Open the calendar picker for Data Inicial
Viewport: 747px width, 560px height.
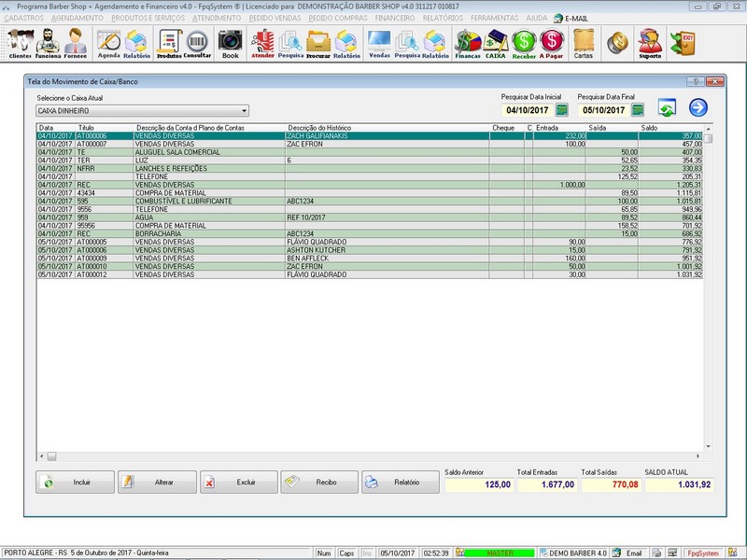point(561,110)
